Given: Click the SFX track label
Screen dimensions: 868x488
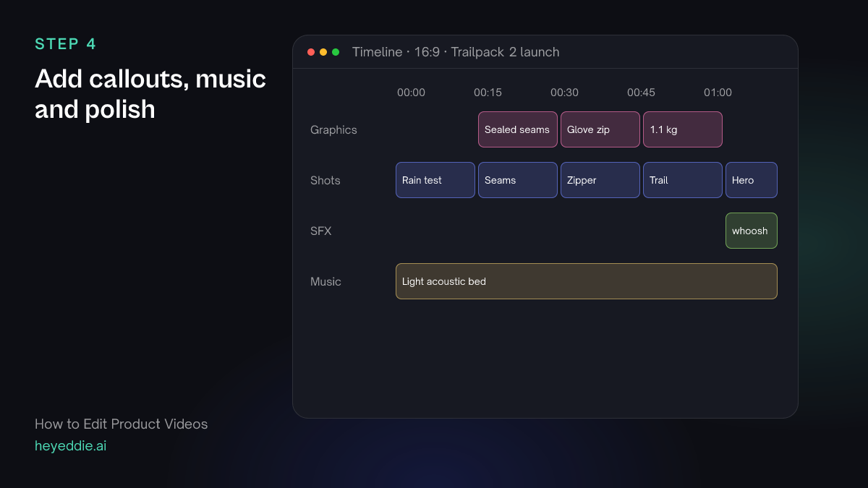Looking at the screenshot, I should [321, 231].
